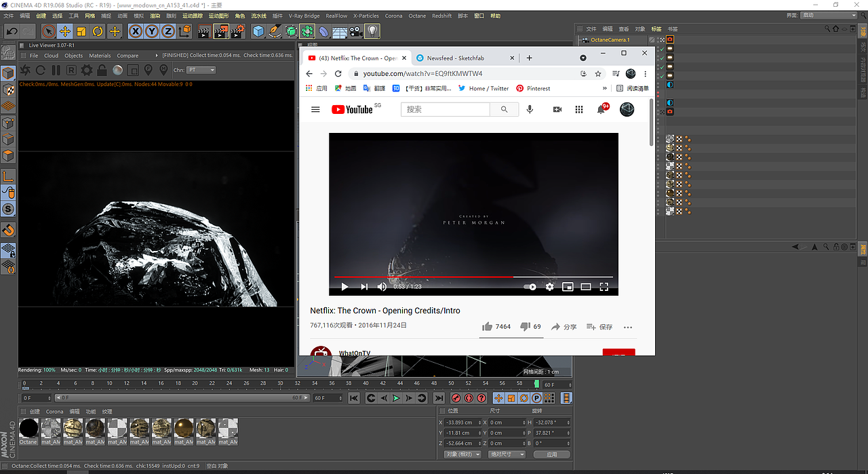
Task: Open the 标签 tags menu in object manager
Action: (x=656, y=29)
